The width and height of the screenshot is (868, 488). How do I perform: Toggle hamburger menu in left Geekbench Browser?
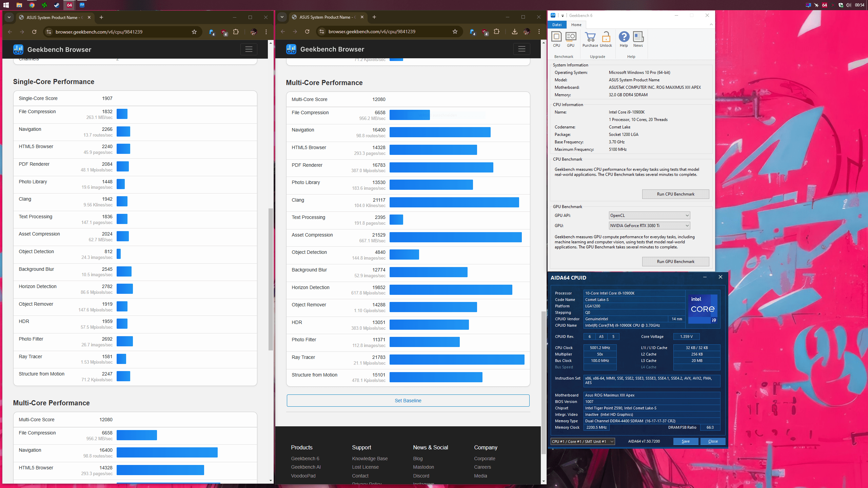(x=249, y=49)
